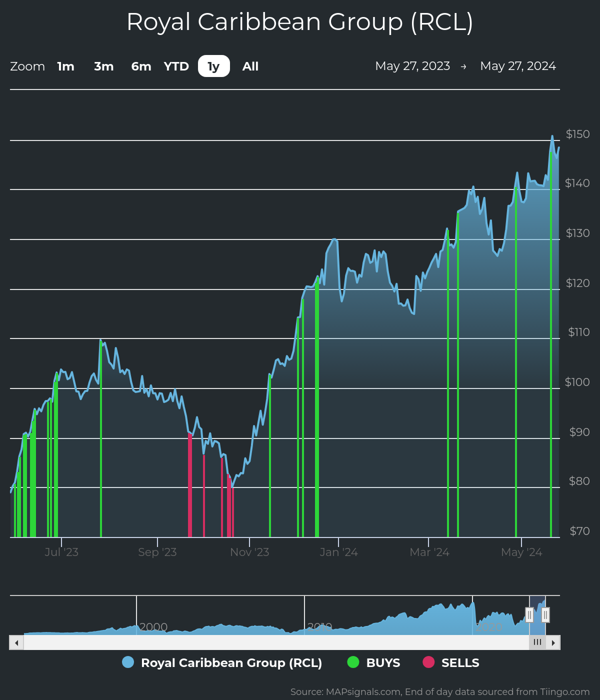Click the start date May 27, 2023
The width and height of the screenshot is (600, 700).
pyautogui.click(x=412, y=66)
